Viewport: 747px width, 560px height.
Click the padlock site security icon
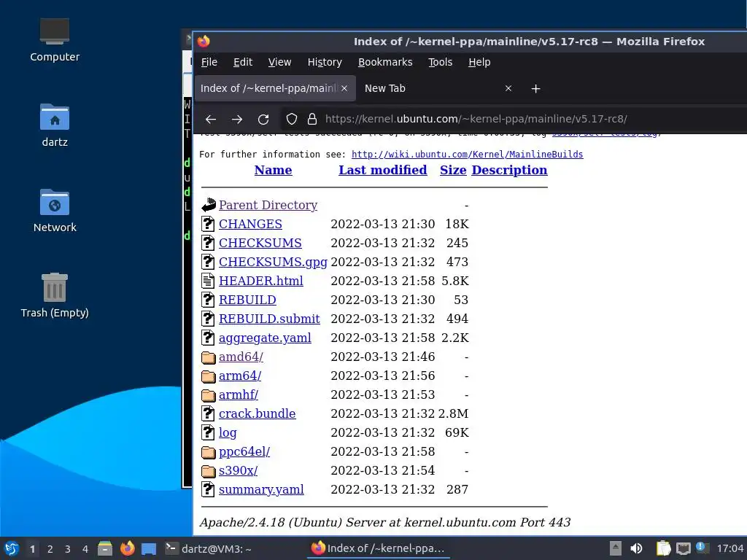coord(312,119)
